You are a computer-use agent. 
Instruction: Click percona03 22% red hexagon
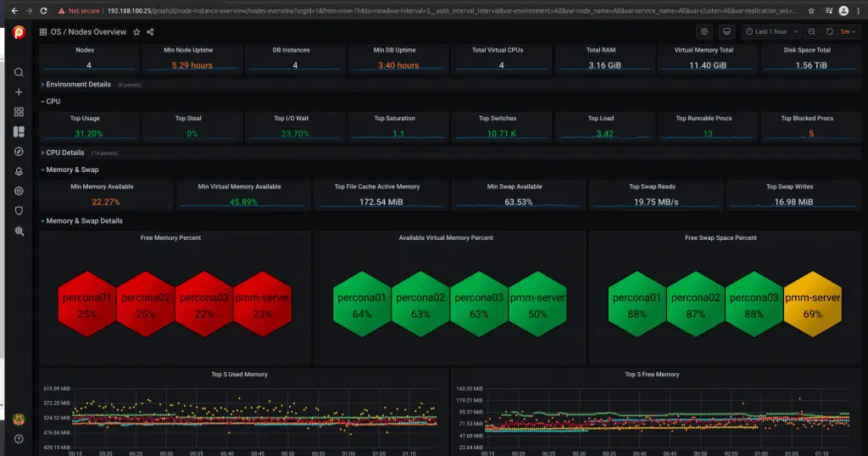204,304
